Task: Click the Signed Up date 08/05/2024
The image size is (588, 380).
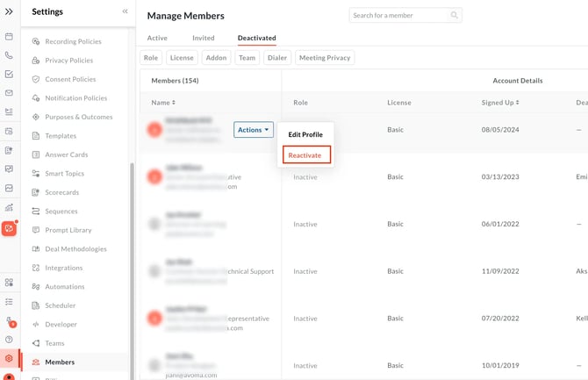Action: click(x=500, y=130)
